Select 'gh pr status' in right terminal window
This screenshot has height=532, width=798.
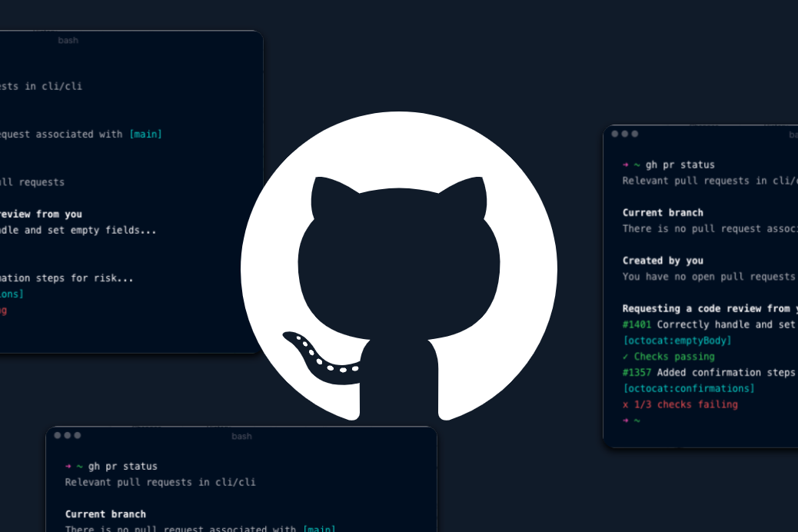pos(680,165)
